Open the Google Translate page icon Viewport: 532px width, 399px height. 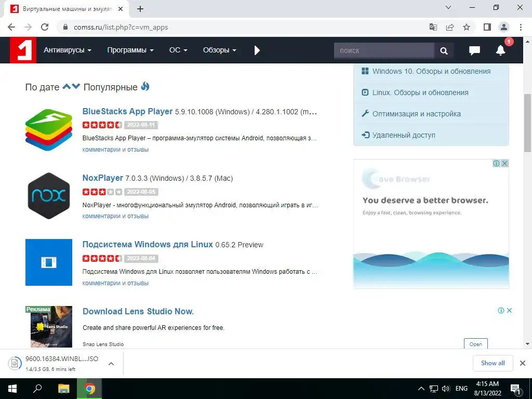(x=433, y=27)
